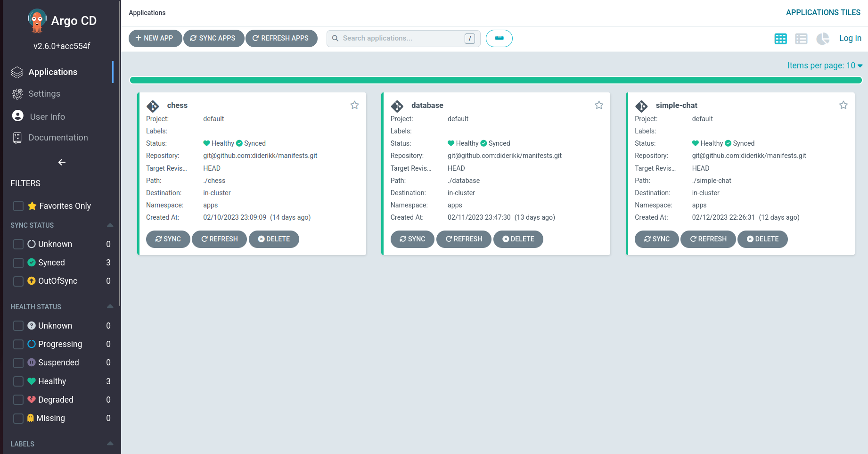Screen dimensions: 868x454
Task: Switch to summary pie chart view
Action: point(822,39)
